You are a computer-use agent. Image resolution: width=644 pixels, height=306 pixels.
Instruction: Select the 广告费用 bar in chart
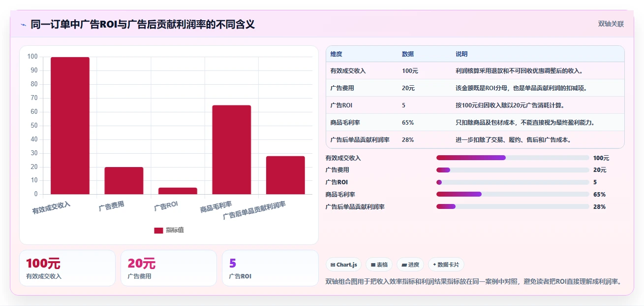124,181
